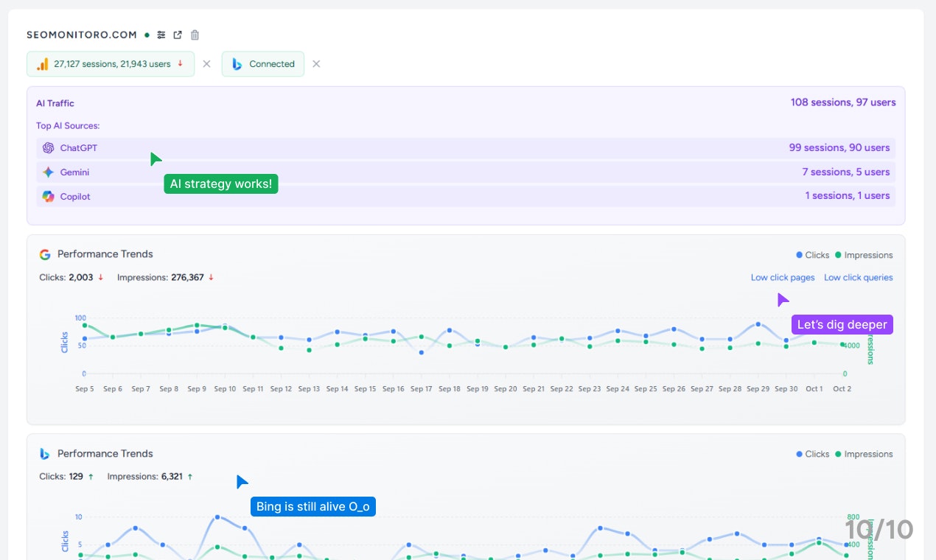
Task: Click the Bing Connected badge
Action: click(x=263, y=64)
